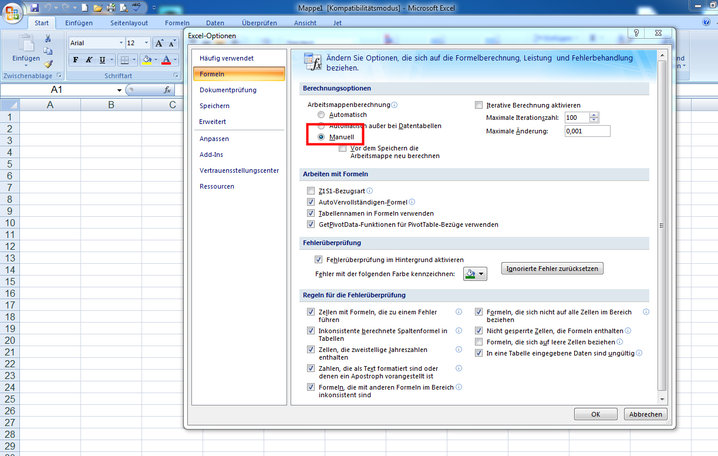Viewport: 718px width, 456px height.
Task: Toggle bold F formatting
Action: click(x=76, y=60)
